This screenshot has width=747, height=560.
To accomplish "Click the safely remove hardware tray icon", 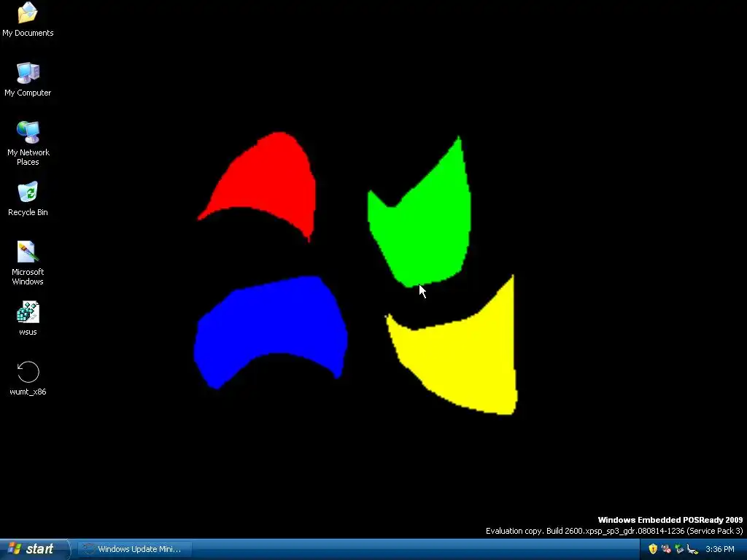I will pyautogui.click(x=679, y=549).
